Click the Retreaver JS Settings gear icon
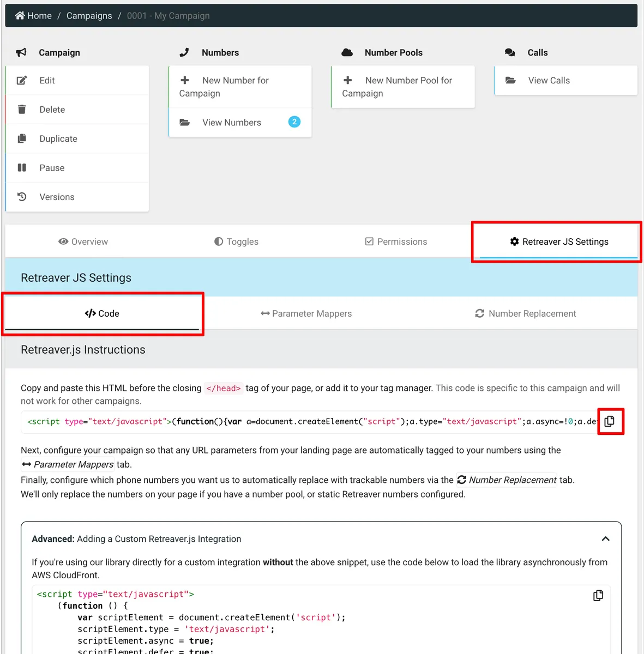The height and width of the screenshot is (654, 644). (514, 241)
